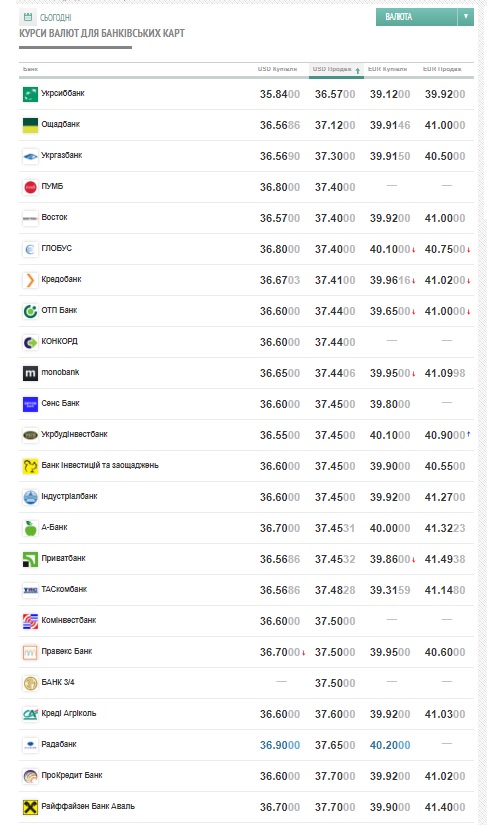The image size is (487, 825).
Task: Sort by USD Купили column header
Action: [277, 69]
